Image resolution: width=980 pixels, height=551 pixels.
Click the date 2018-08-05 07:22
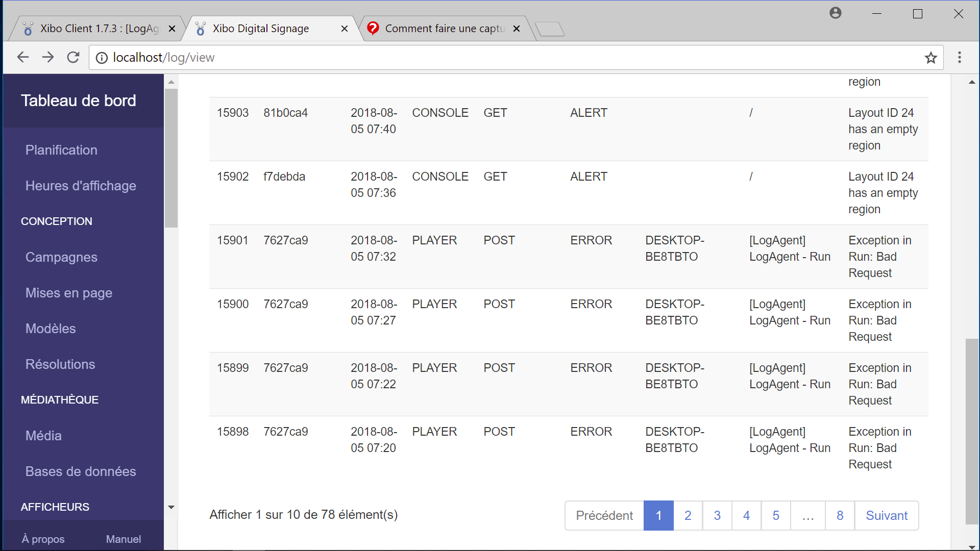(x=374, y=376)
